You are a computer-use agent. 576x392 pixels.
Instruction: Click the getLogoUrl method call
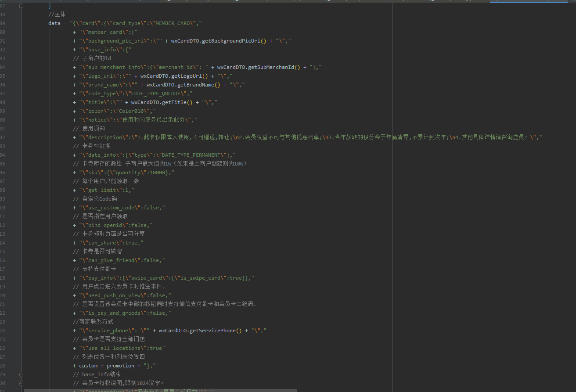coord(187,76)
